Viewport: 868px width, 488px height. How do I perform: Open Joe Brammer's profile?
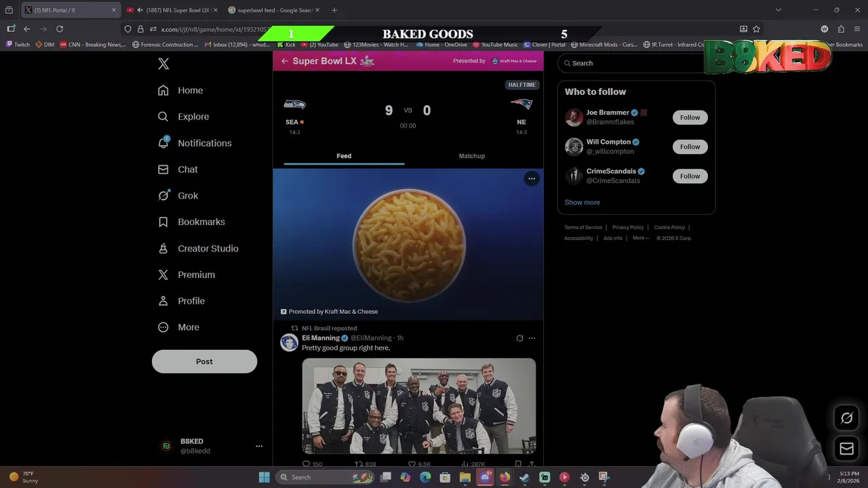pos(608,113)
